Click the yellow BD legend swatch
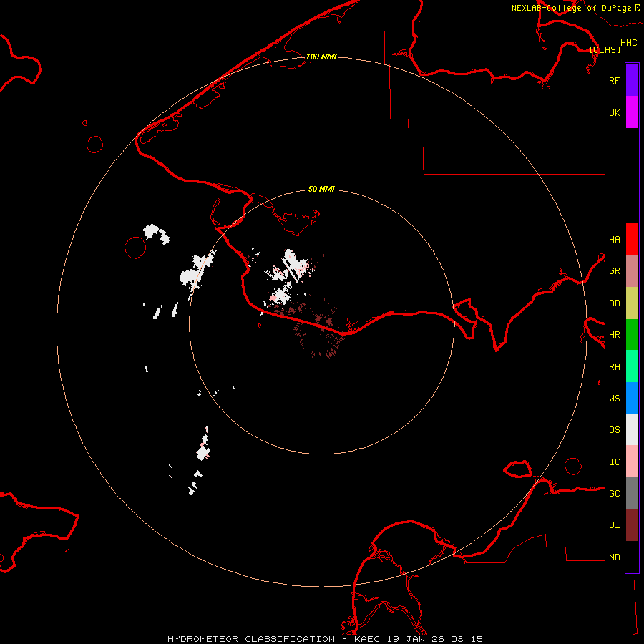Screen dimensions: 644x644 (x=632, y=303)
